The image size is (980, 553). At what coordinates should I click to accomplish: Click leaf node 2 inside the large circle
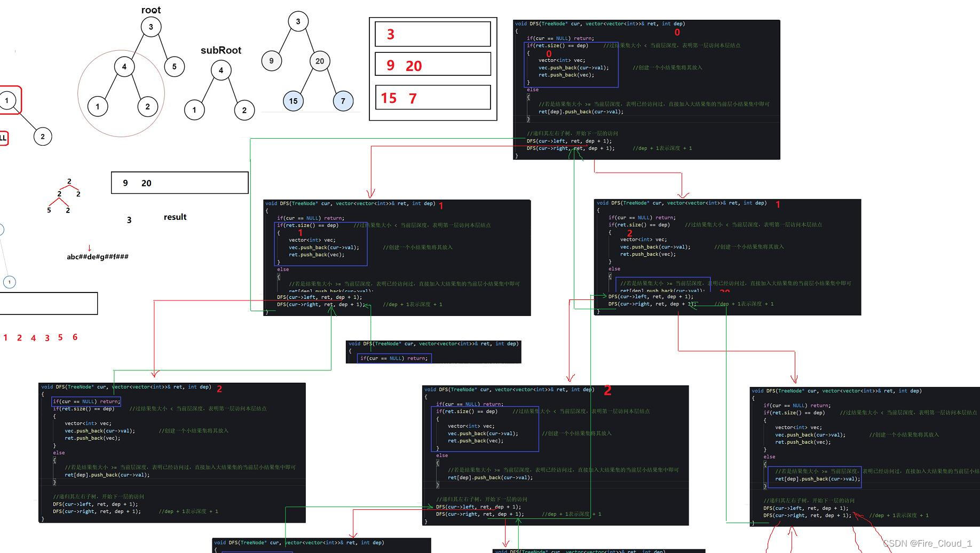[x=148, y=106]
